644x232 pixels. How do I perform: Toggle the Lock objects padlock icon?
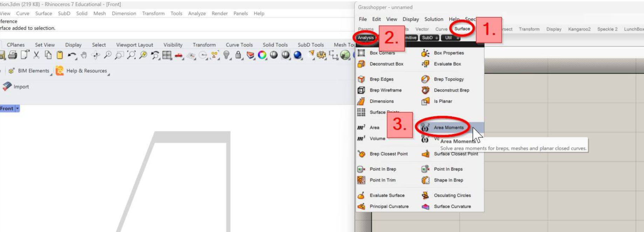point(238,55)
